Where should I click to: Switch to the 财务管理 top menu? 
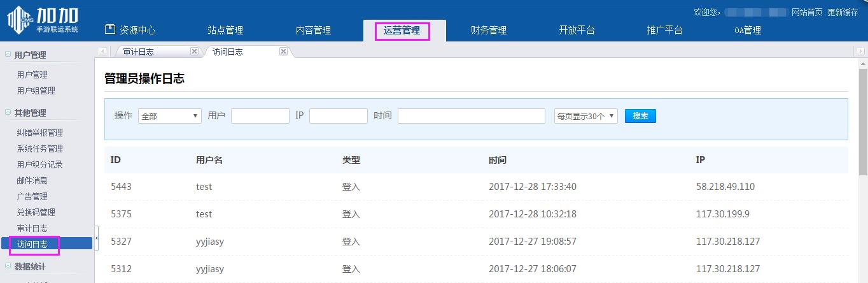488,30
